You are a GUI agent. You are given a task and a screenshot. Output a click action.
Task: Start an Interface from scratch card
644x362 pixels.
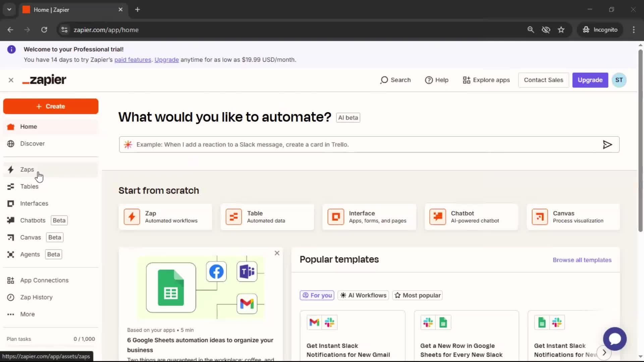tap(369, 217)
